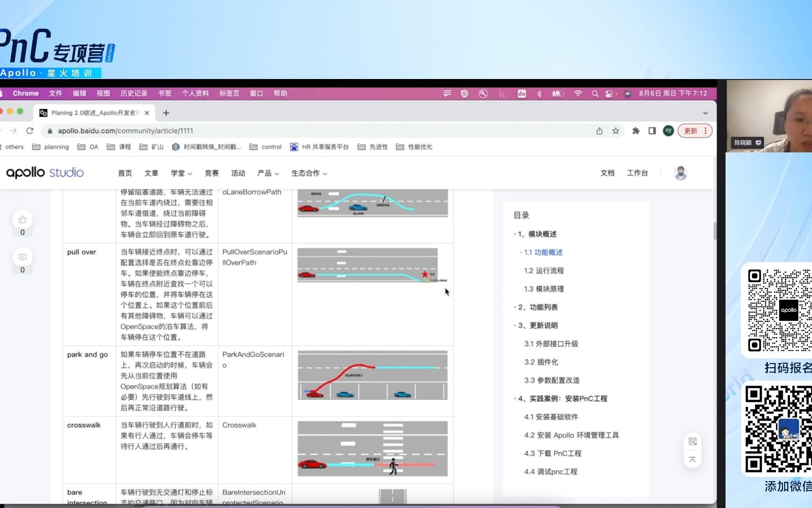The width and height of the screenshot is (812, 508).
Task: Open the tab search chevron in Chrome
Action: tap(705, 113)
